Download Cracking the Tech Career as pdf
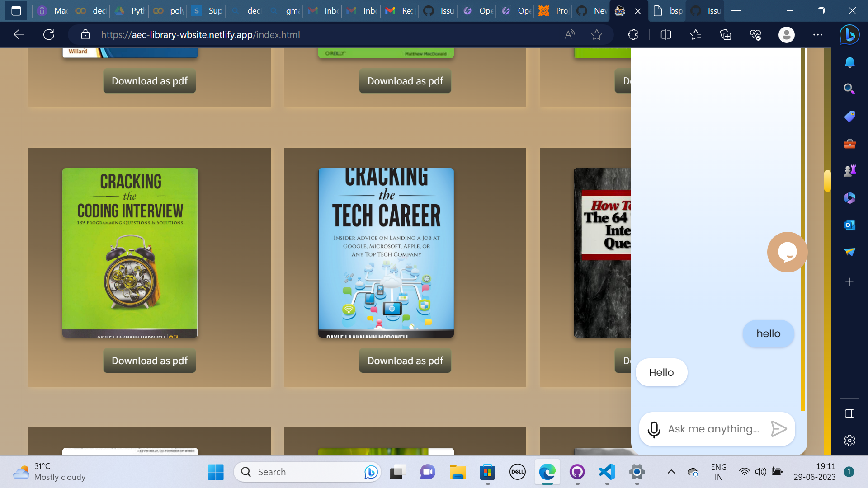The image size is (868, 488). pyautogui.click(x=405, y=361)
